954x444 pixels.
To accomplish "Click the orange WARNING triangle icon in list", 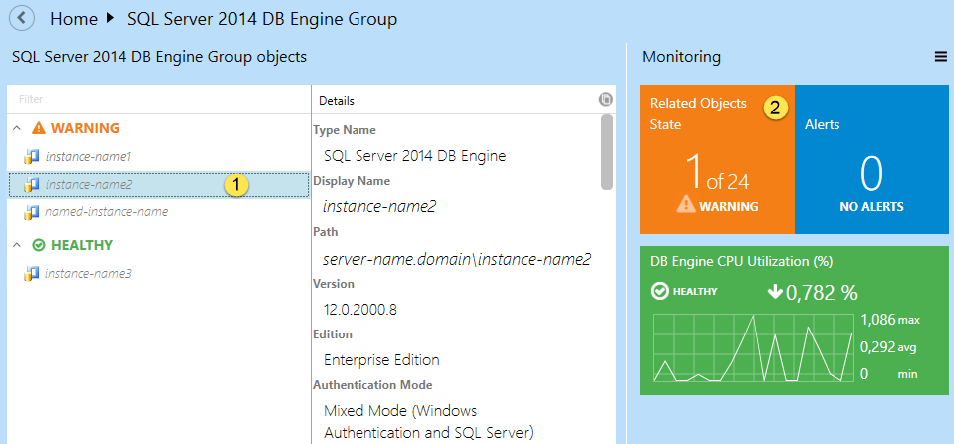I will [x=39, y=128].
